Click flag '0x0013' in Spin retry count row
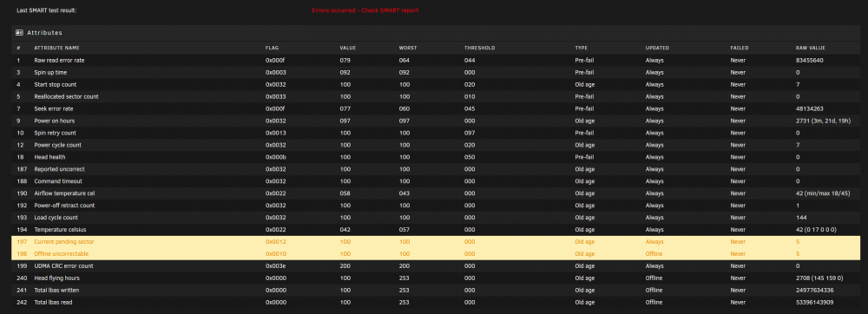The image size is (868, 314). pos(276,133)
